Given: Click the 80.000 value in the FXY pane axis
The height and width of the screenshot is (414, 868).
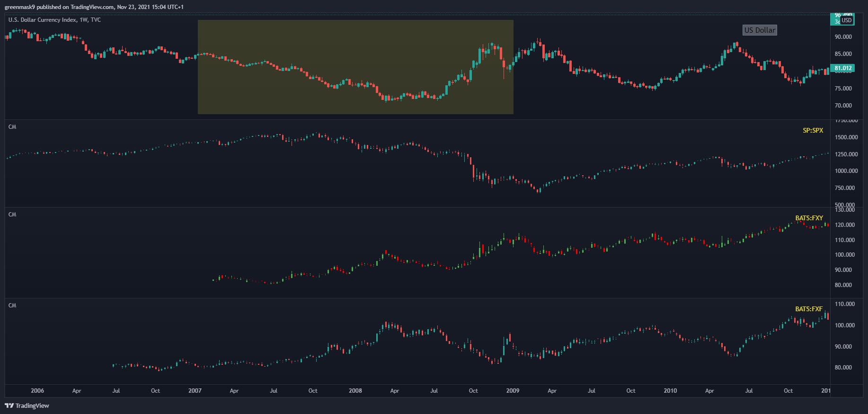Looking at the screenshot, I should [843, 285].
